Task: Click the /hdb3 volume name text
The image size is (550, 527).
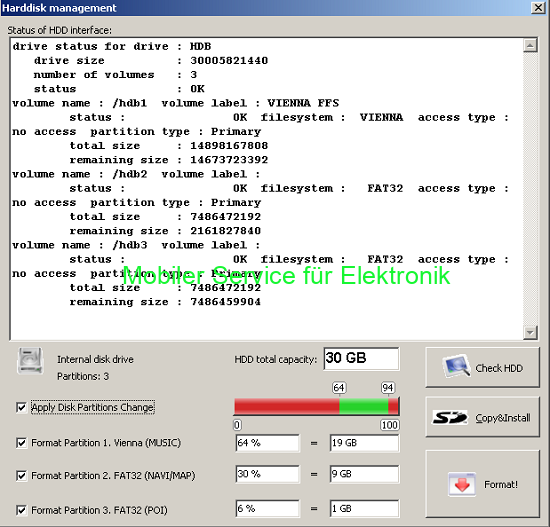Action: point(130,245)
